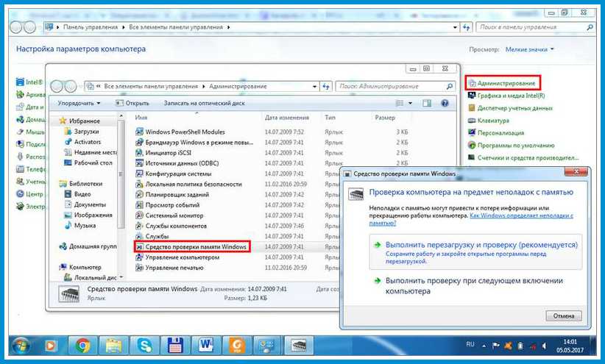Open Microsoft Word from taskbar

point(206,346)
